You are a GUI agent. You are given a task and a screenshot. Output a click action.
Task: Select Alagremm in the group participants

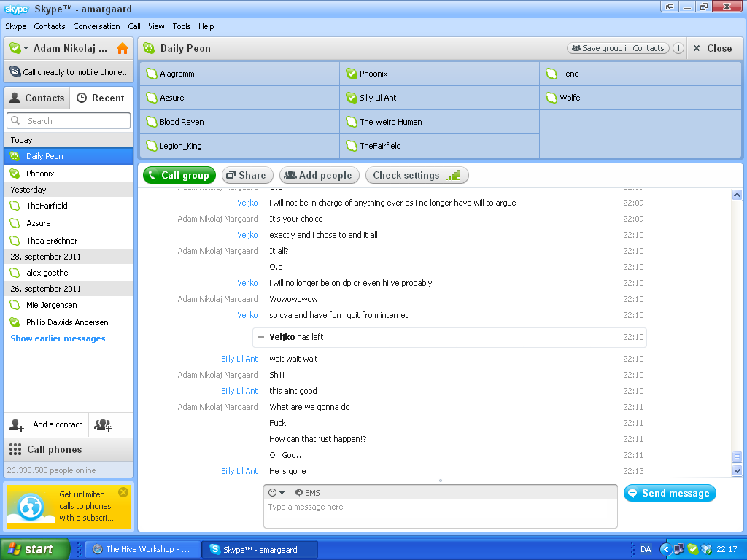239,74
